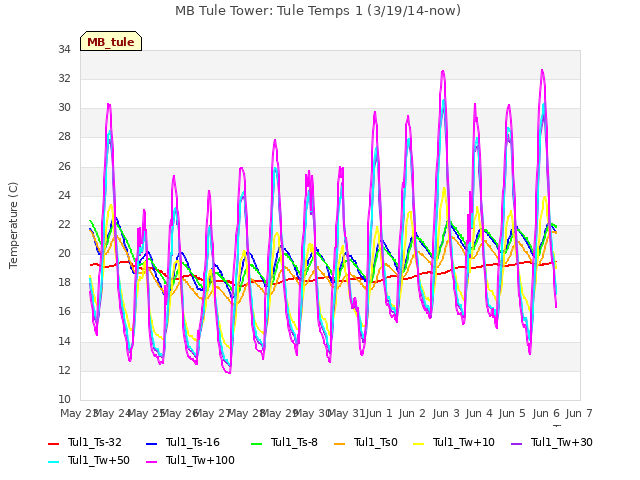Click the Tul1_Ts-16 legend label
This screenshot has width=640, height=480.
coord(193,442)
